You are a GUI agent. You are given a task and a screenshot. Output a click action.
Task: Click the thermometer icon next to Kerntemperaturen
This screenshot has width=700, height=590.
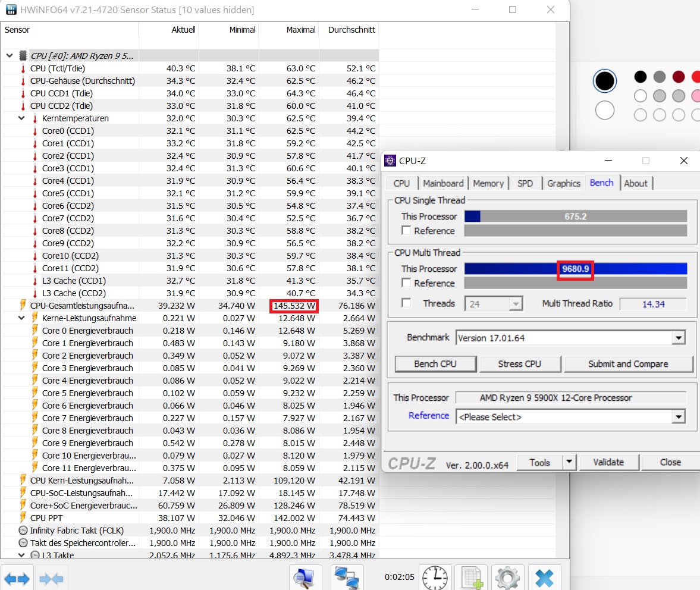pyautogui.click(x=35, y=118)
